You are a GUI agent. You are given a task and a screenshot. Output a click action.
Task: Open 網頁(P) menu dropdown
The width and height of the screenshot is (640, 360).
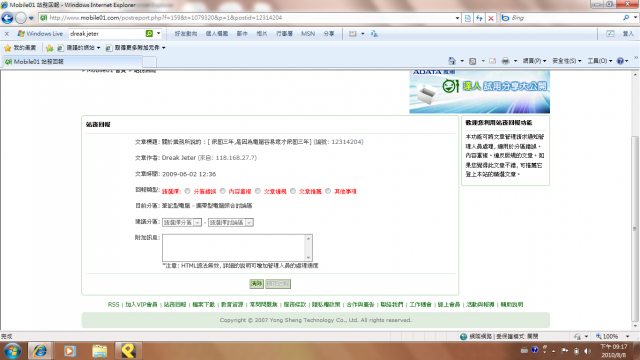(x=534, y=61)
